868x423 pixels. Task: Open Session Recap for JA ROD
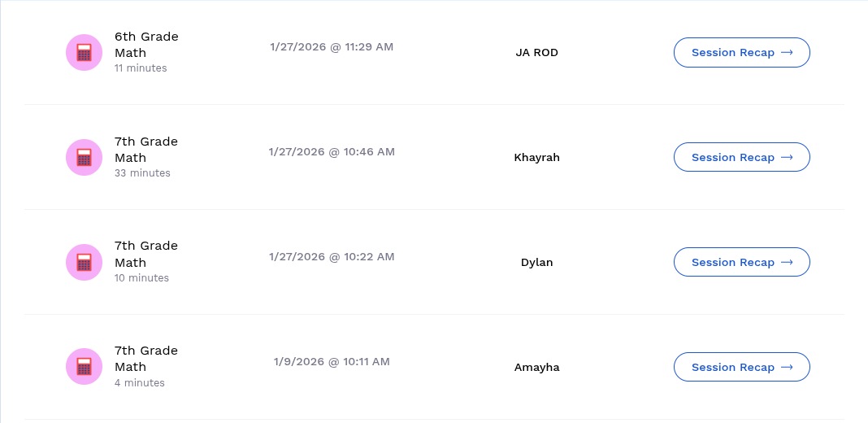tap(741, 52)
